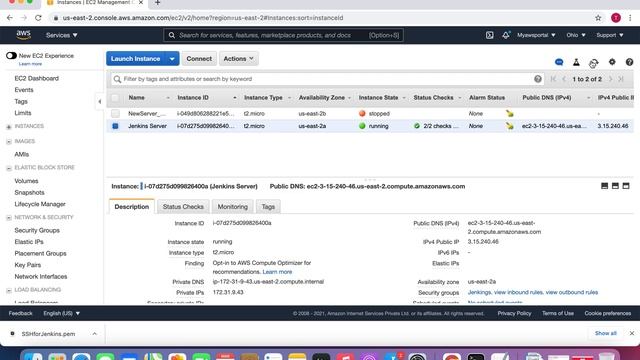Viewport: 640px width, 360px height.
Task: Collapse the left navigation sidebar
Action: click(x=100, y=102)
